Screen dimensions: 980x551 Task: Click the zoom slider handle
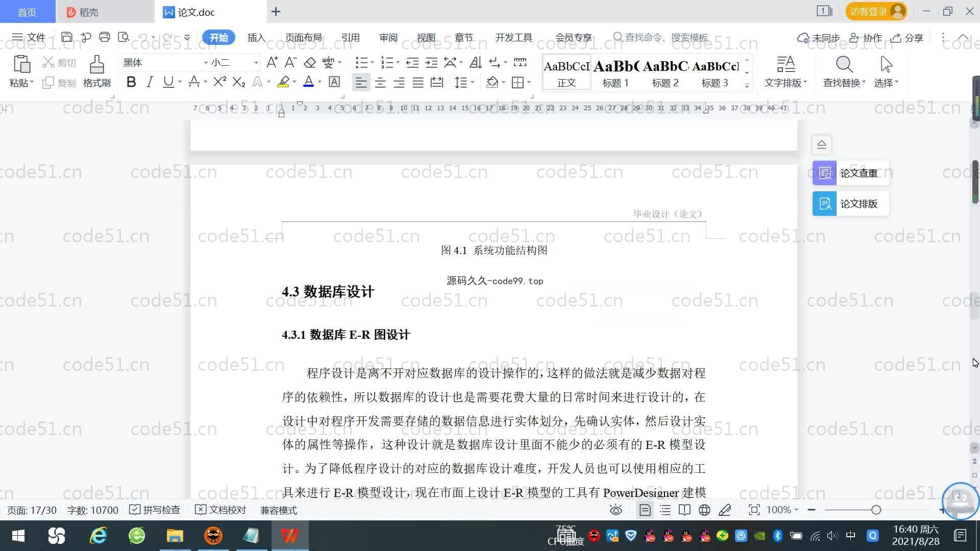tap(876, 510)
